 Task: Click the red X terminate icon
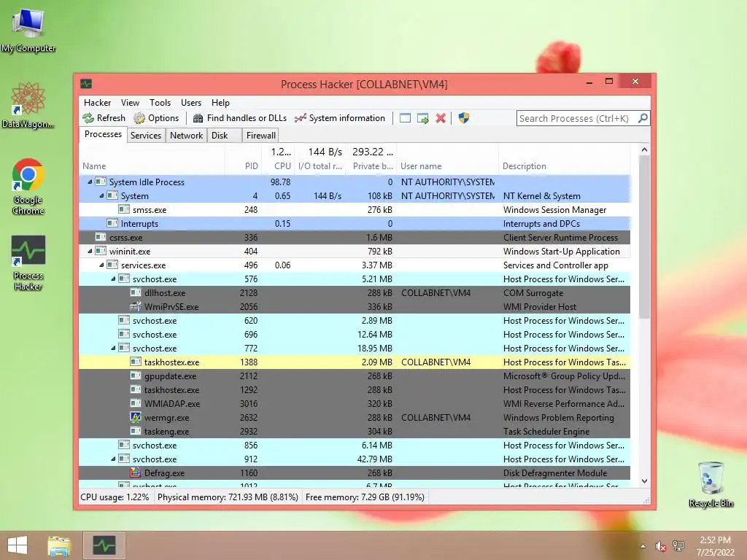pos(441,118)
